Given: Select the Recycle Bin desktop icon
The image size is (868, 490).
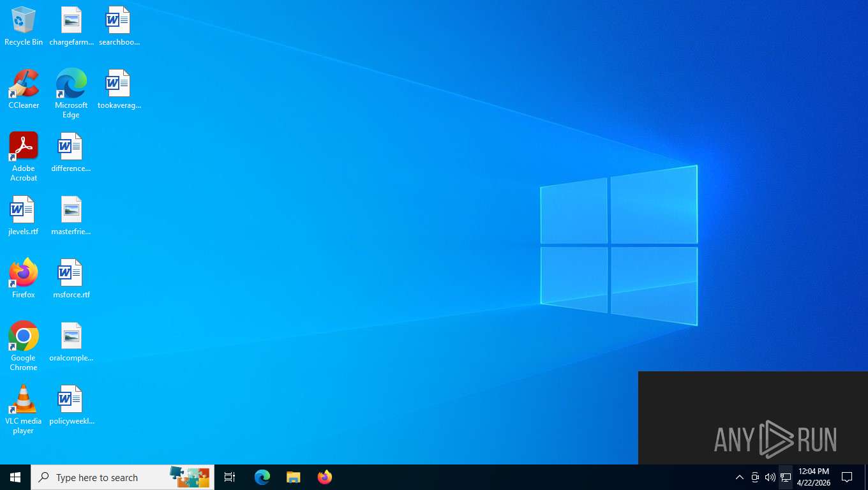Looking at the screenshot, I should [24, 26].
